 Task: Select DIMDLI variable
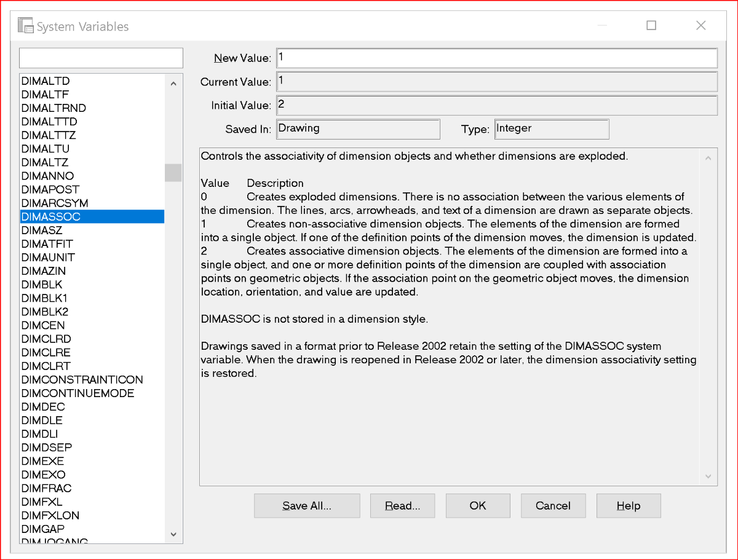[x=92, y=433]
